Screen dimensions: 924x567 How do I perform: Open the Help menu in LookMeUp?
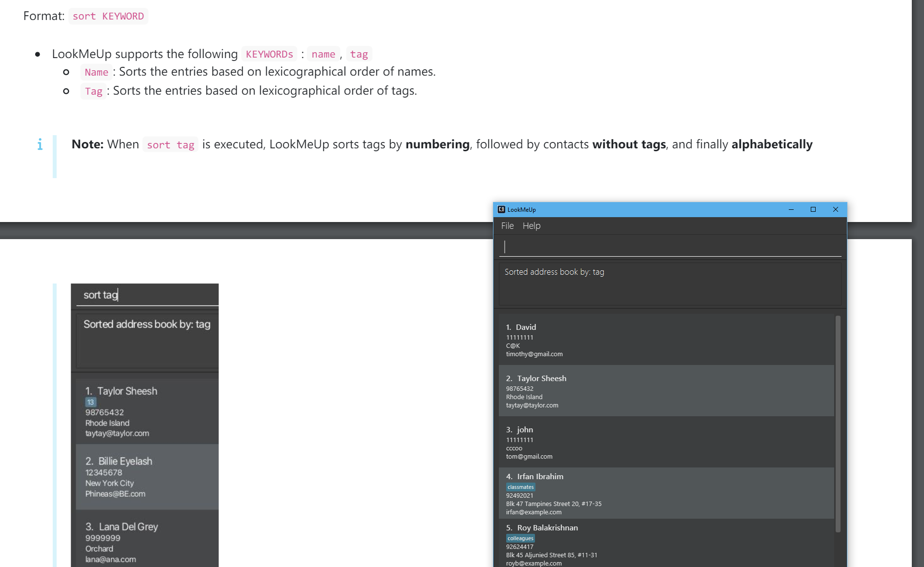(x=531, y=225)
